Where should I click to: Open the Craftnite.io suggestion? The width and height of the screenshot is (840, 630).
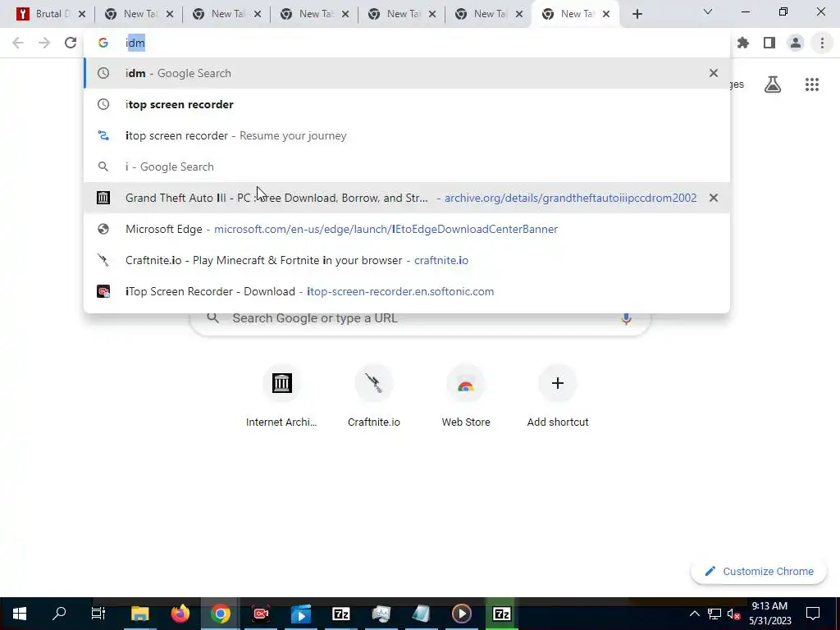(x=407, y=260)
